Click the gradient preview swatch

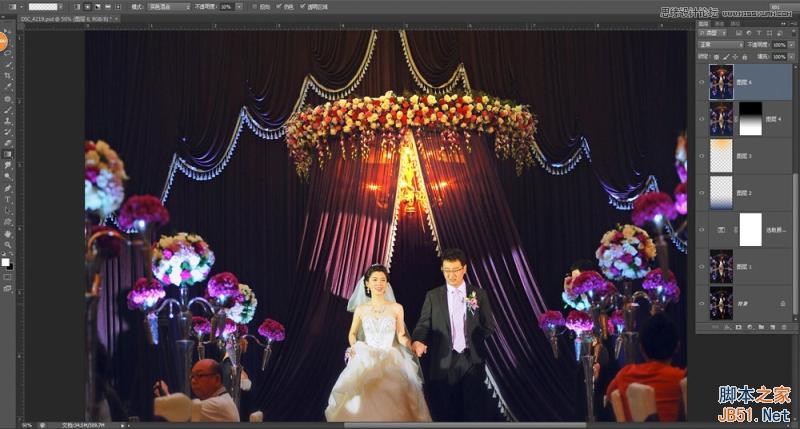tap(42, 7)
